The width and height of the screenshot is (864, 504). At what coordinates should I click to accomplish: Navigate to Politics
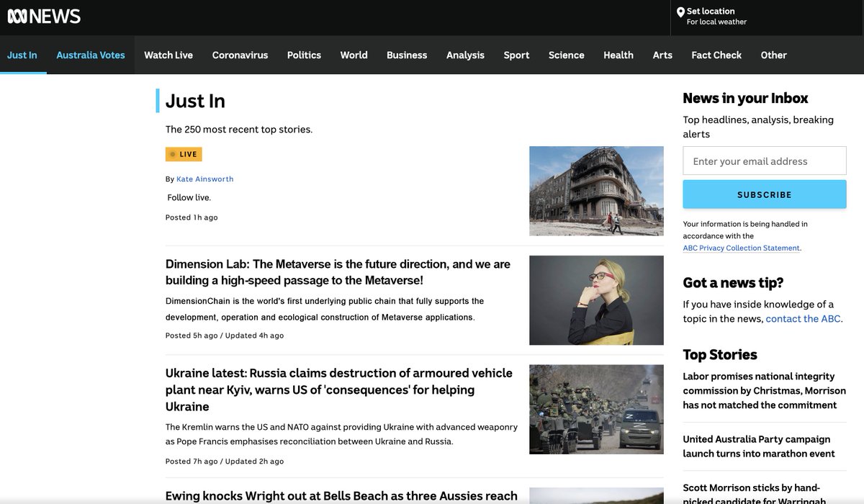point(304,55)
